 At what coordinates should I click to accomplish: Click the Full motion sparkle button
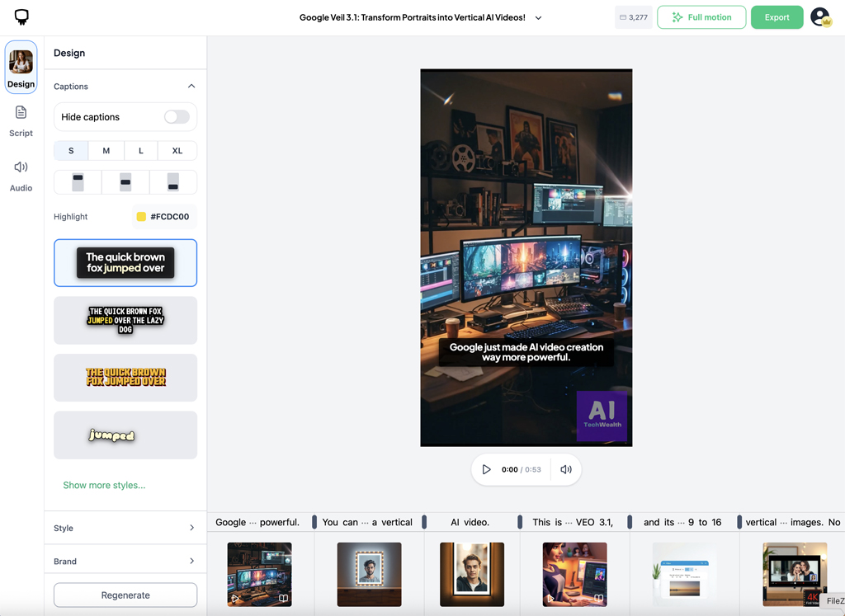[701, 16]
